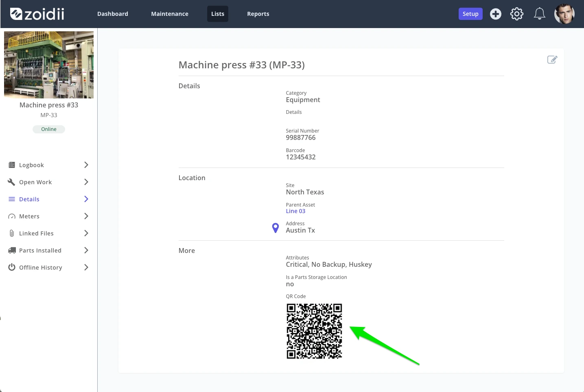The width and height of the screenshot is (584, 392).
Task: Click the zoidii logo
Action: 37,14
